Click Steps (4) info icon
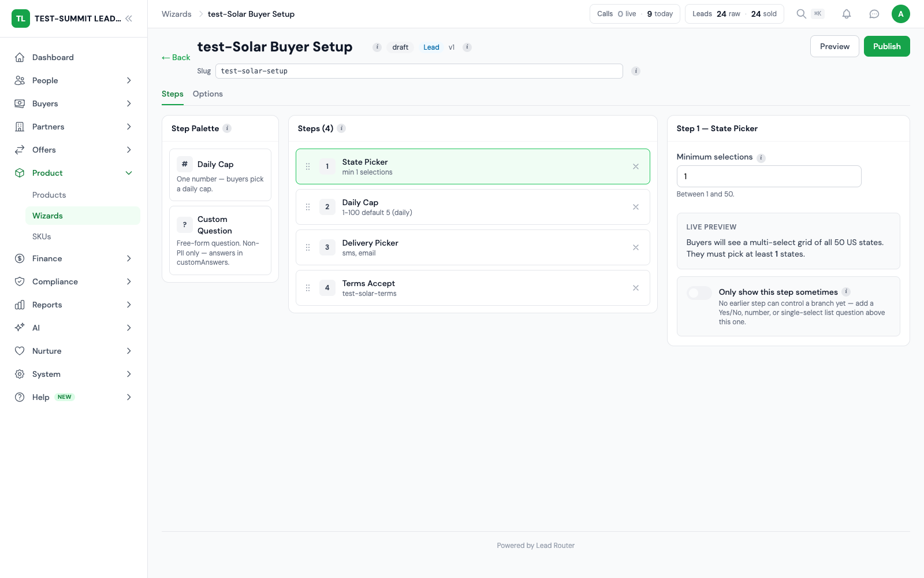The height and width of the screenshot is (578, 924). [341, 128]
